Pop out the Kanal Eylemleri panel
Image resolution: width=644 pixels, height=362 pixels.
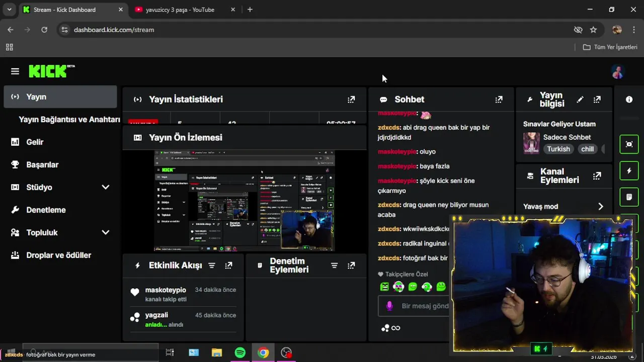coord(597,176)
